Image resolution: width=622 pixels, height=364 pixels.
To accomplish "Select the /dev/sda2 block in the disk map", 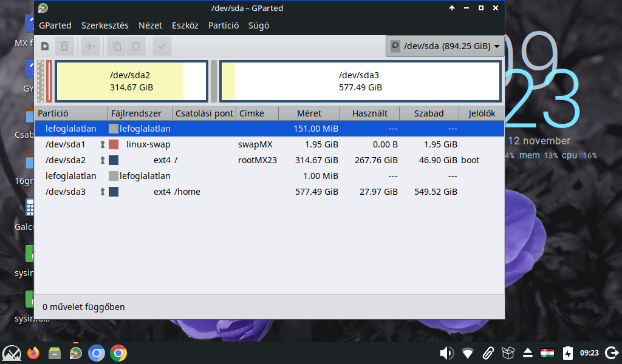I will (x=130, y=81).
